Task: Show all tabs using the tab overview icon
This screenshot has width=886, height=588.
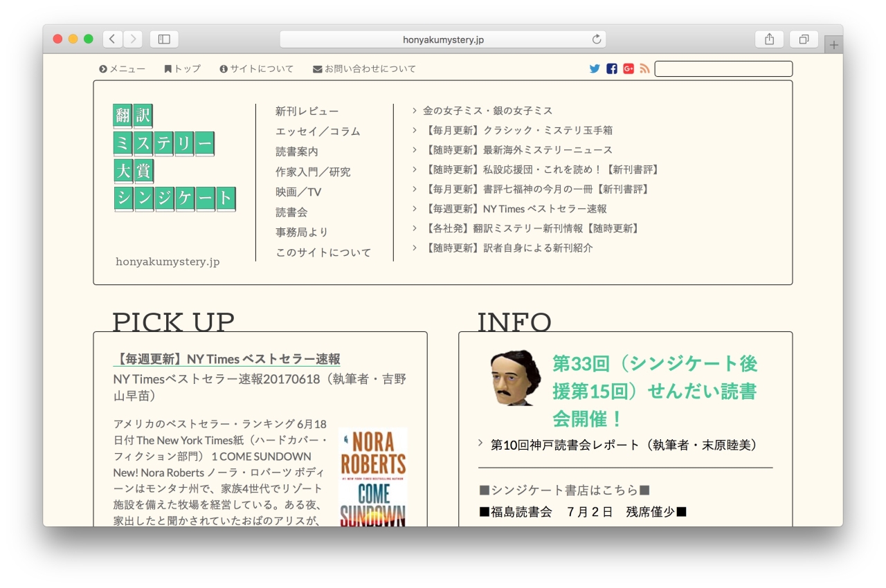Action: [x=803, y=39]
